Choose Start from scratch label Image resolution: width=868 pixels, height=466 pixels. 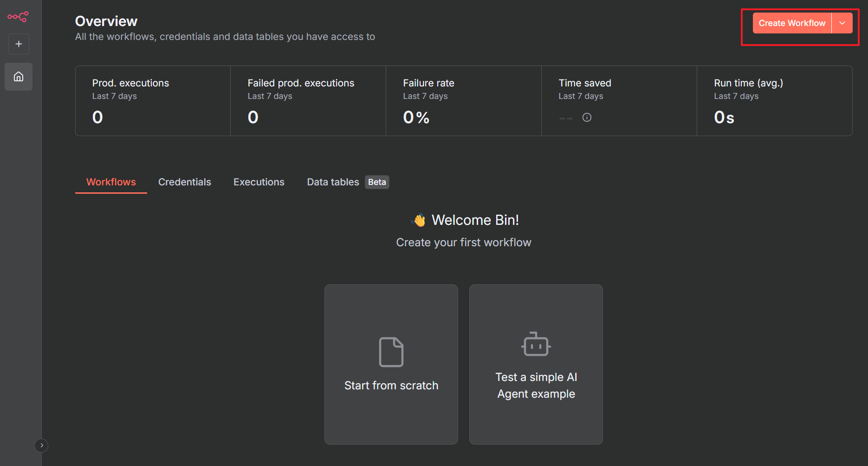click(391, 386)
